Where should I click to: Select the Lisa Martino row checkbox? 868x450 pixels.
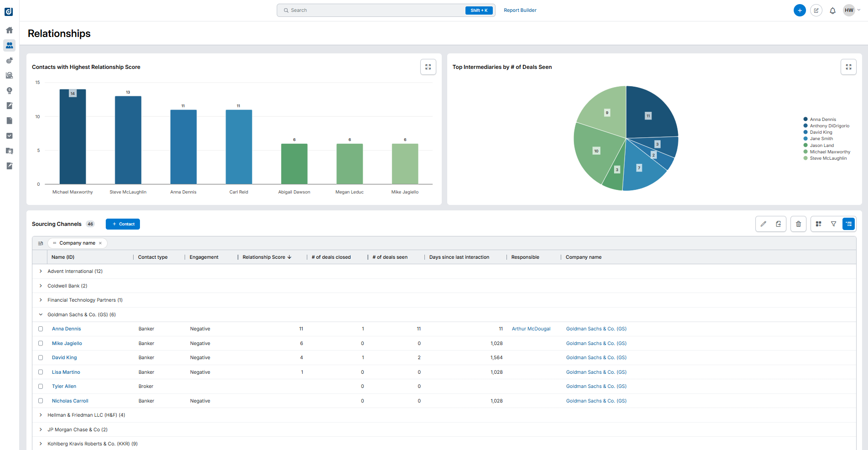click(x=41, y=372)
